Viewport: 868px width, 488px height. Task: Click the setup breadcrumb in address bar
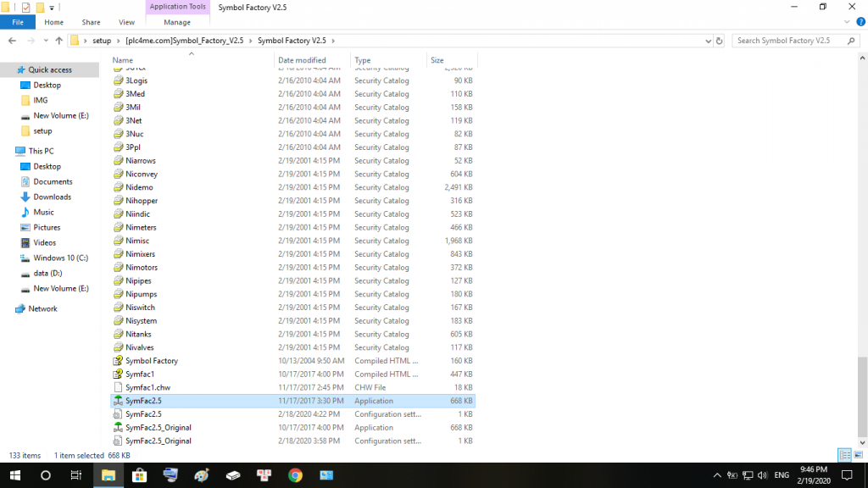pos(103,40)
